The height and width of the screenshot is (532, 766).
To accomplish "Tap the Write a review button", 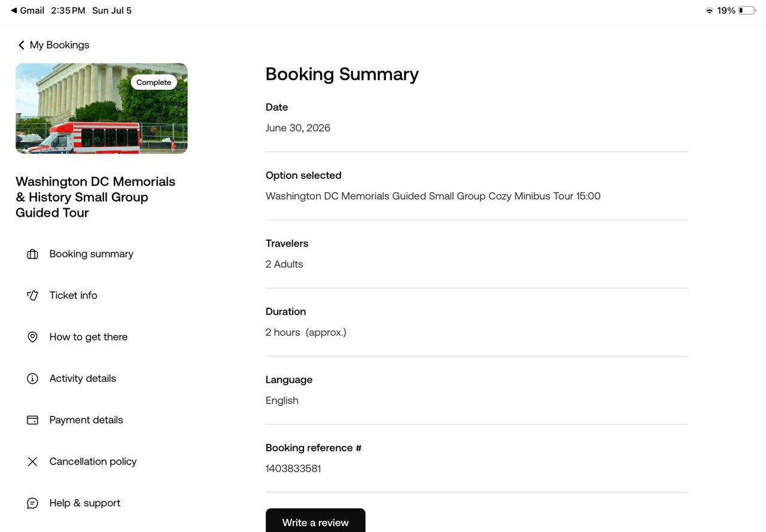I will (315, 520).
